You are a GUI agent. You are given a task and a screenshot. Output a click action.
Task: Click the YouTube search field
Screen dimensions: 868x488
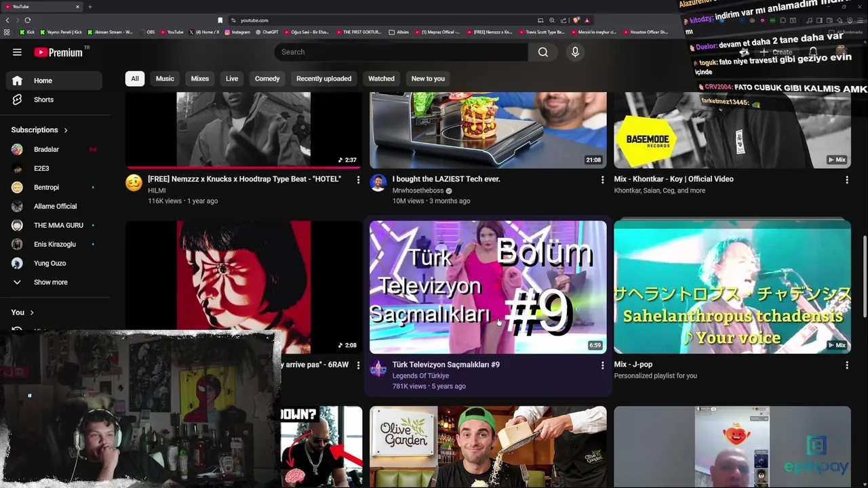pyautogui.click(x=401, y=52)
